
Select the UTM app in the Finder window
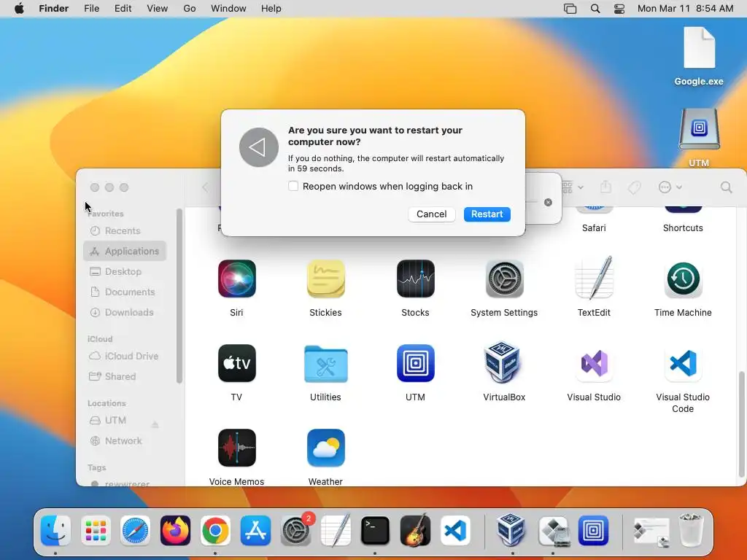[x=415, y=363]
